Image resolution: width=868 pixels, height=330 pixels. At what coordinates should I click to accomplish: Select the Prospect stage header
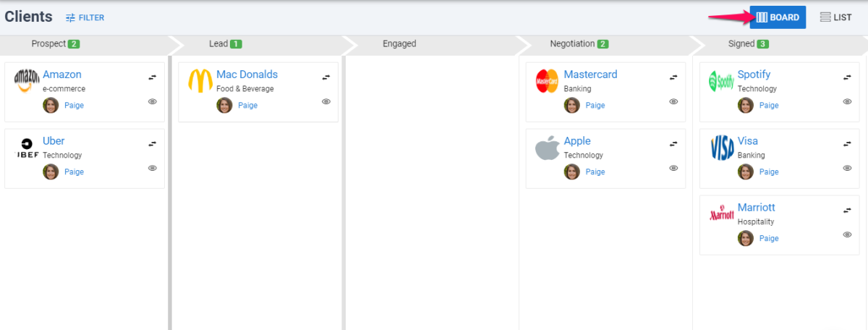(x=48, y=44)
